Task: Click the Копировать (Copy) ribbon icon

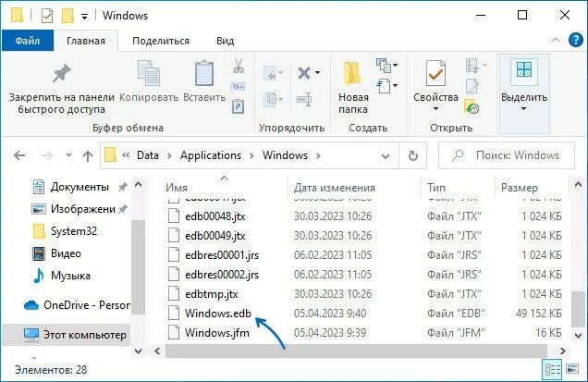Action: tap(148, 73)
